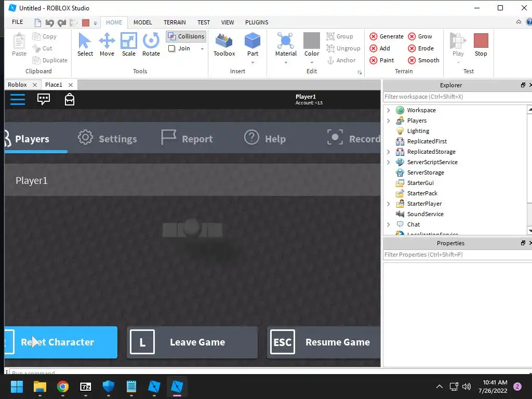532x399 pixels.
Task: Open the FILE menu
Action: [x=17, y=22]
